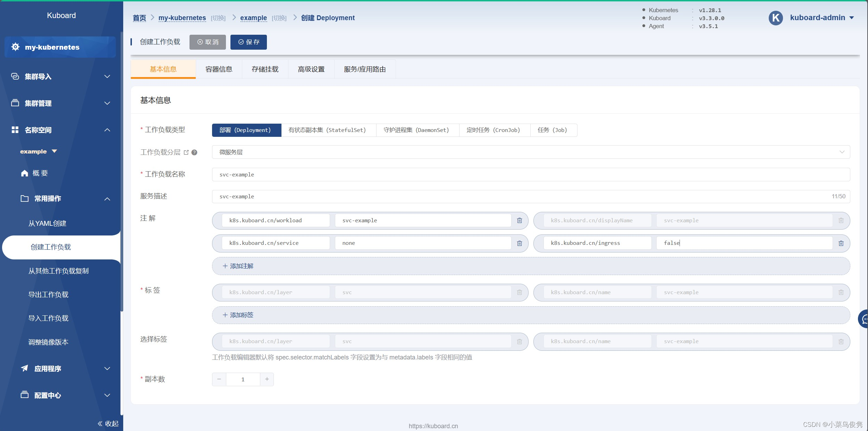
Task: Collapse the 名称空间 menu
Action: click(x=107, y=130)
